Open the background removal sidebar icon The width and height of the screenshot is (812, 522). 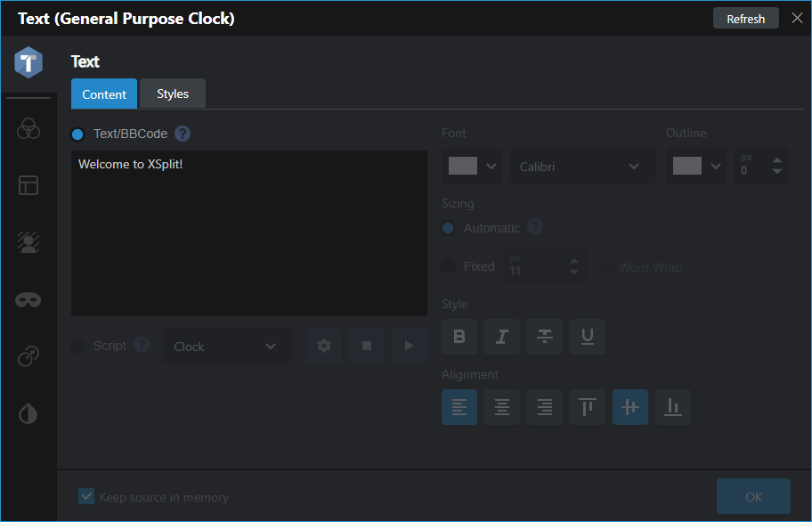[28, 242]
